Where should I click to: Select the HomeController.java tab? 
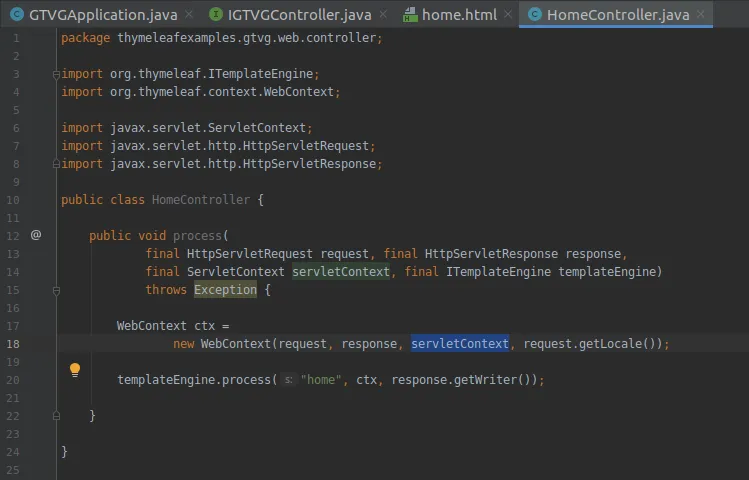point(618,15)
